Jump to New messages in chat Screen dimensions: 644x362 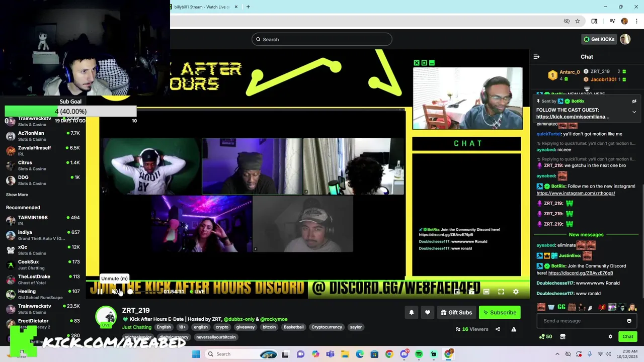pos(586,235)
